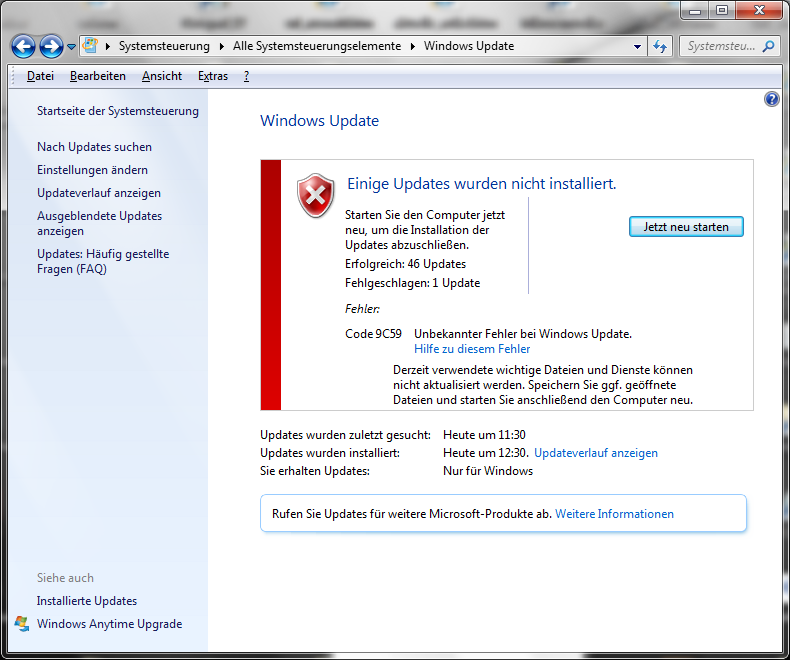Open the ? help menu
The width and height of the screenshot is (790, 660).
click(x=246, y=76)
